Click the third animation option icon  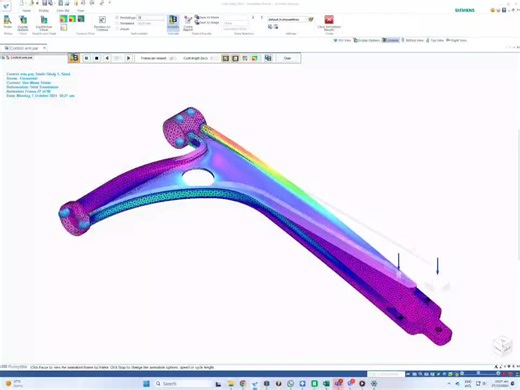(x=245, y=58)
